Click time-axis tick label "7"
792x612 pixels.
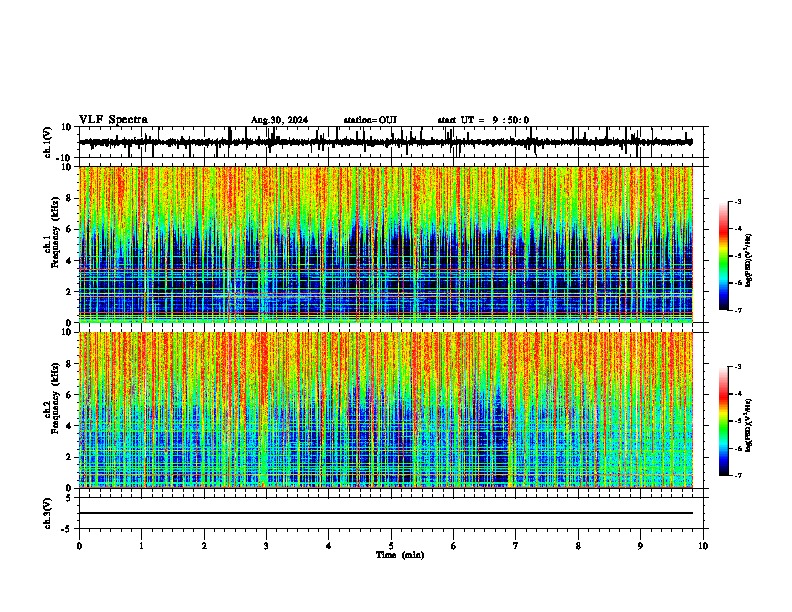(516, 546)
